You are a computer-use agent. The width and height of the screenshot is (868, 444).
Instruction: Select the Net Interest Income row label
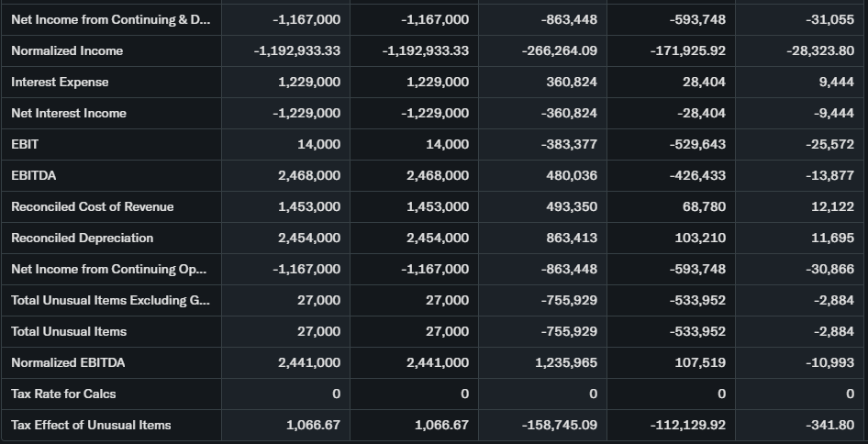tap(69, 113)
